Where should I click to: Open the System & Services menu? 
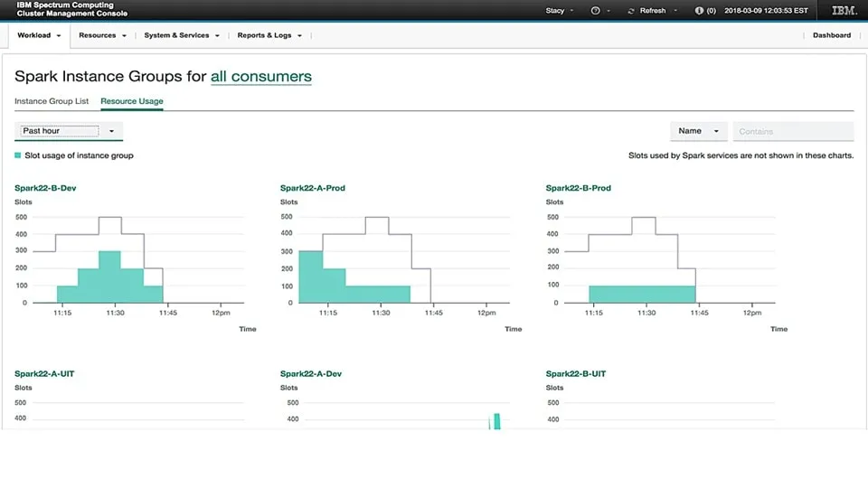coord(181,35)
